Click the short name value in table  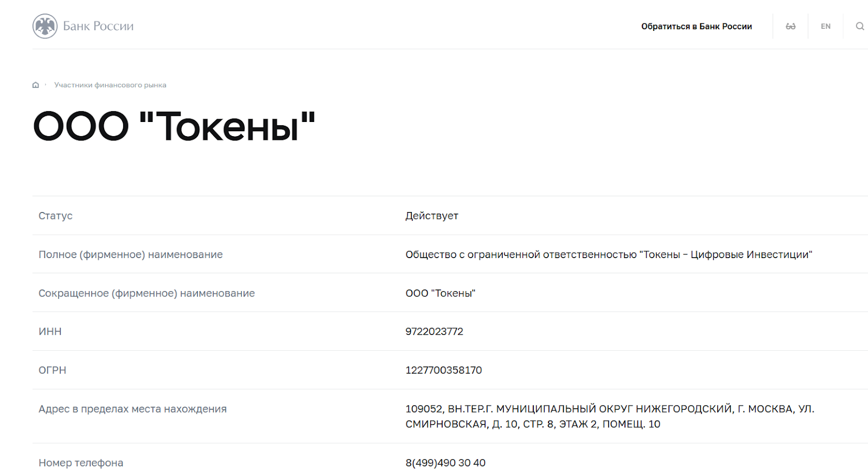pyautogui.click(x=440, y=293)
